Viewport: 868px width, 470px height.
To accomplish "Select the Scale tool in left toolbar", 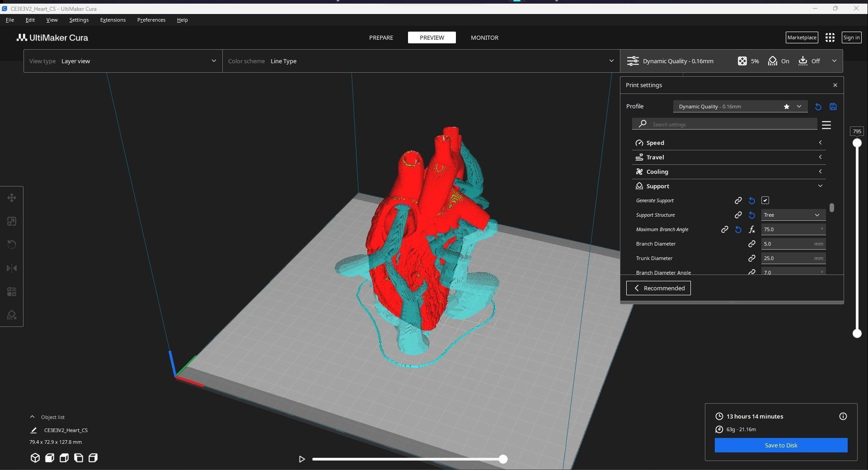I will (12, 221).
